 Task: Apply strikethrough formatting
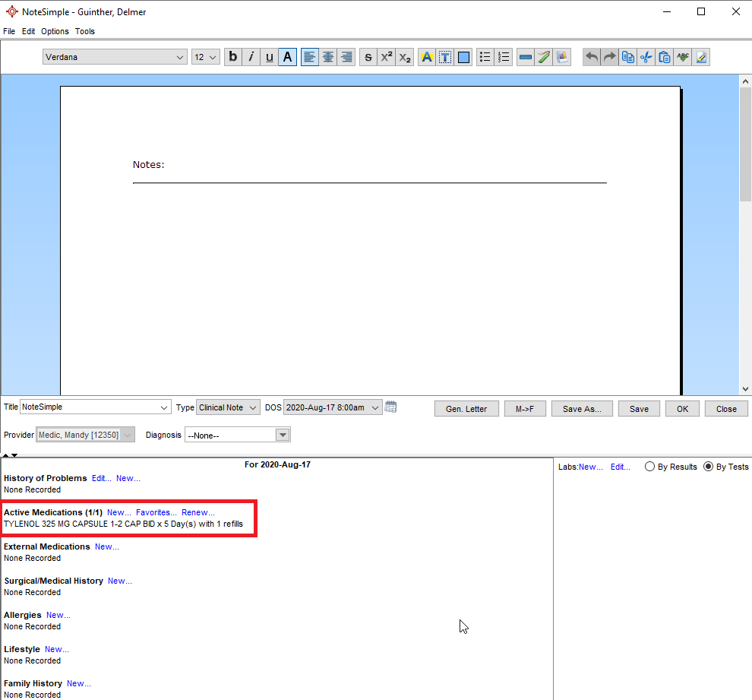[368, 57]
